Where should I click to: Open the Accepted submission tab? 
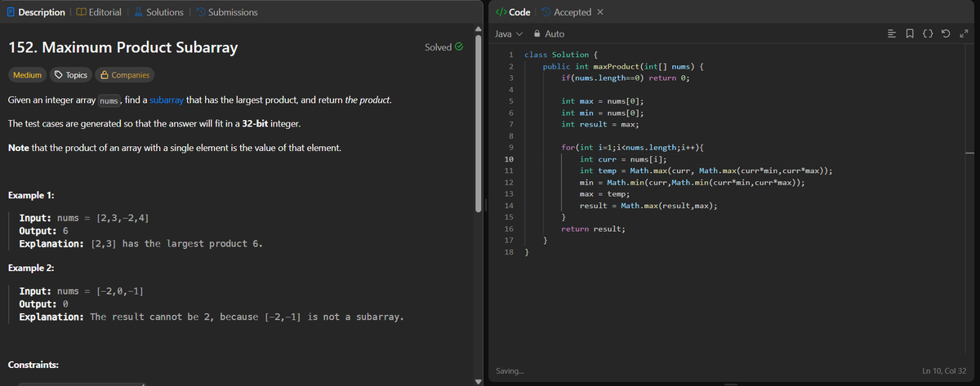coord(565,12)
